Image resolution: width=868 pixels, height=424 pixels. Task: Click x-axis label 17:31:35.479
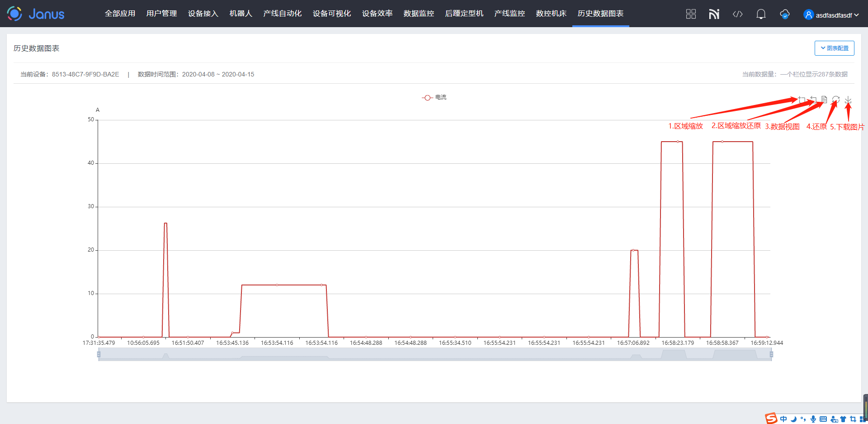tap(99, 343)
